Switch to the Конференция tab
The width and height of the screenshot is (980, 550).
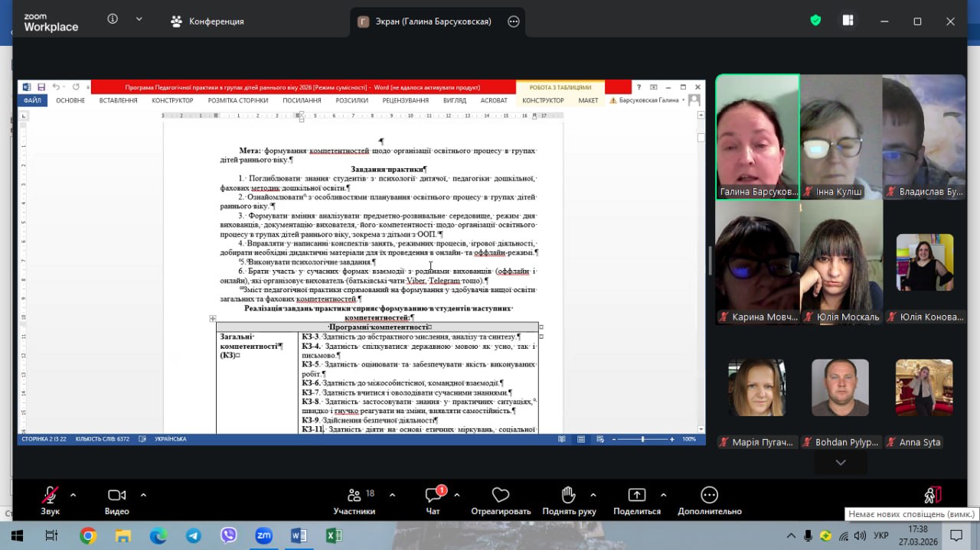click(x=207, y=21)
